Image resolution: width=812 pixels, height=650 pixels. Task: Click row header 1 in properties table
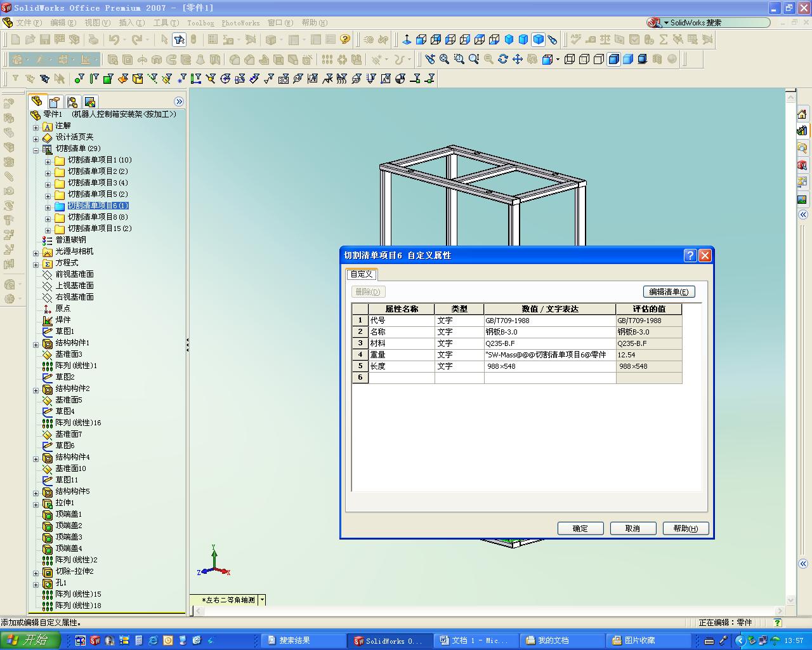coord(360,321)
